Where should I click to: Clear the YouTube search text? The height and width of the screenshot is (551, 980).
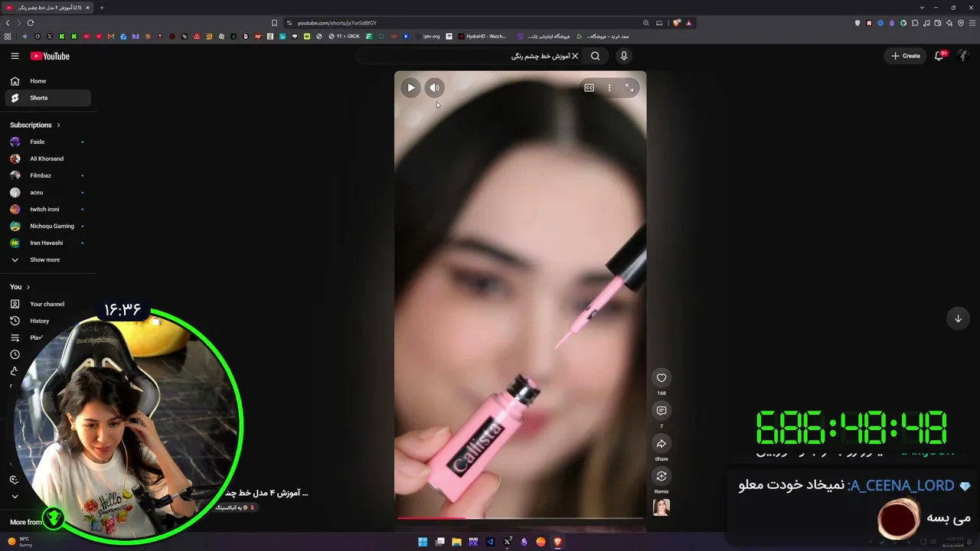pos(575,56)
